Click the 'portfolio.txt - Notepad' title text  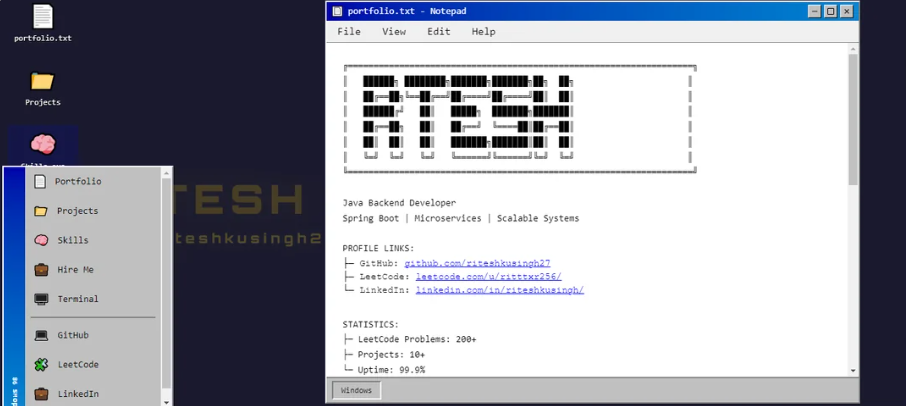pos(407,11)
